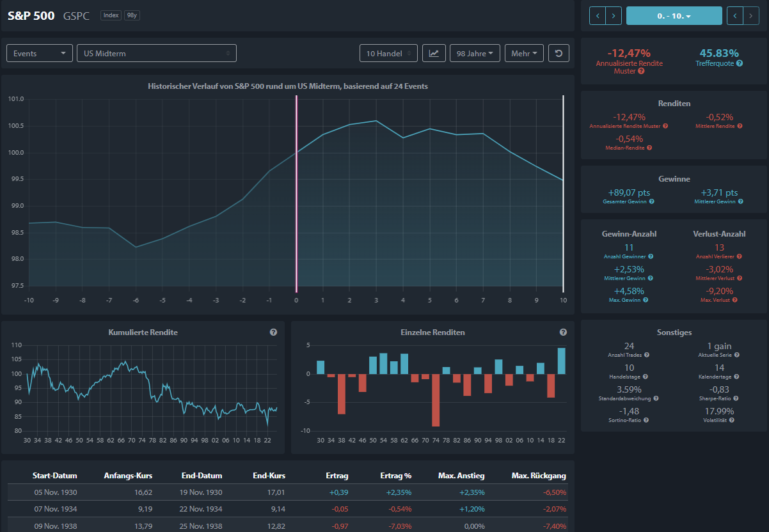Click the Start-Datum column header
The height and width of the screenshot is (532, 769).
pos(54,476)
